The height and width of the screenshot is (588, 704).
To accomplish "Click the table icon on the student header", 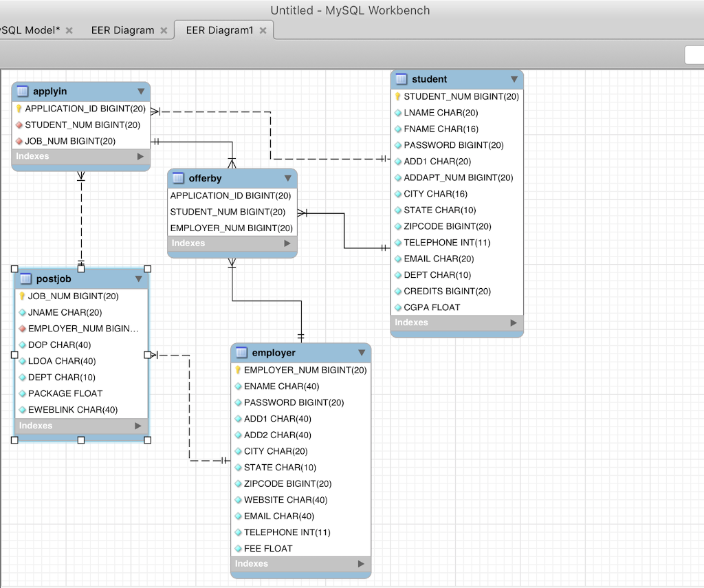I will 401,79.
